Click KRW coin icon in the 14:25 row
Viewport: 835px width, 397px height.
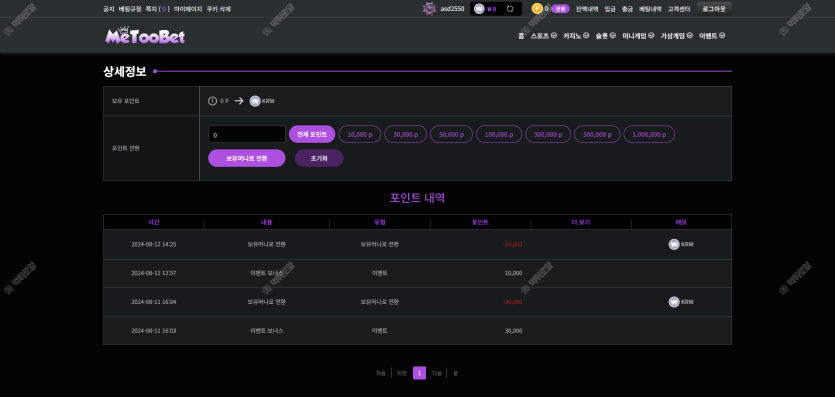coord(674,244)
